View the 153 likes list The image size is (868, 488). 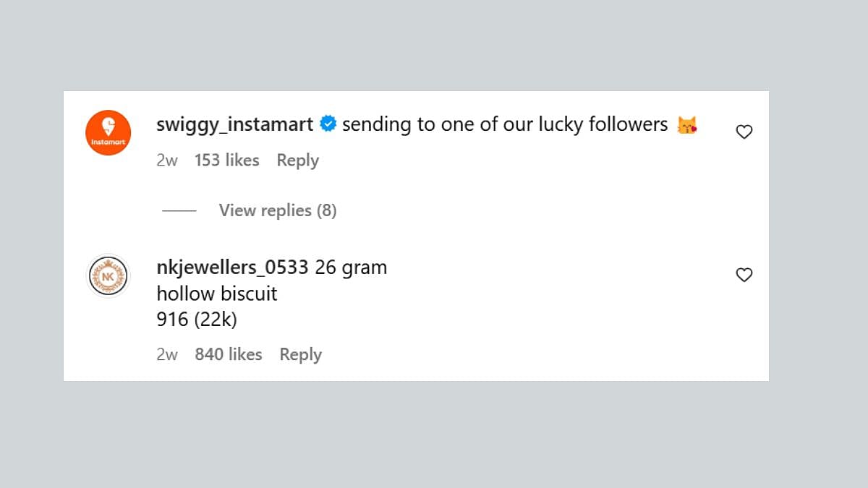coord(226,160)
